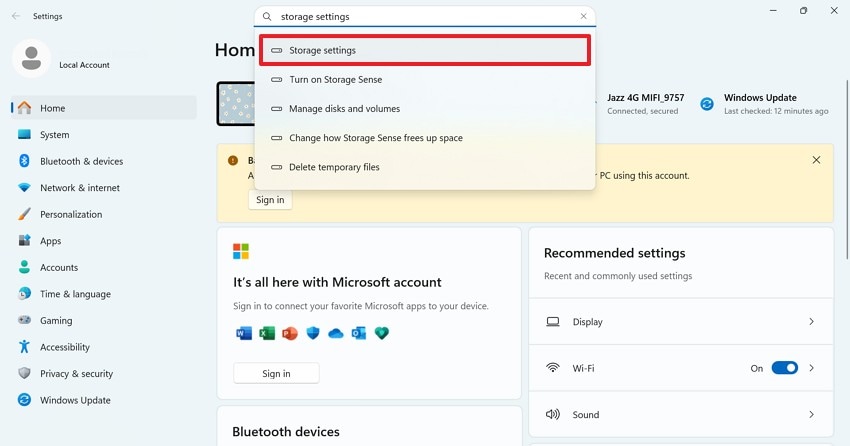Viewport: 850px width, 446px height.
Task: Click the Apps icon in sidebar
Action: [x=24, y=241]
